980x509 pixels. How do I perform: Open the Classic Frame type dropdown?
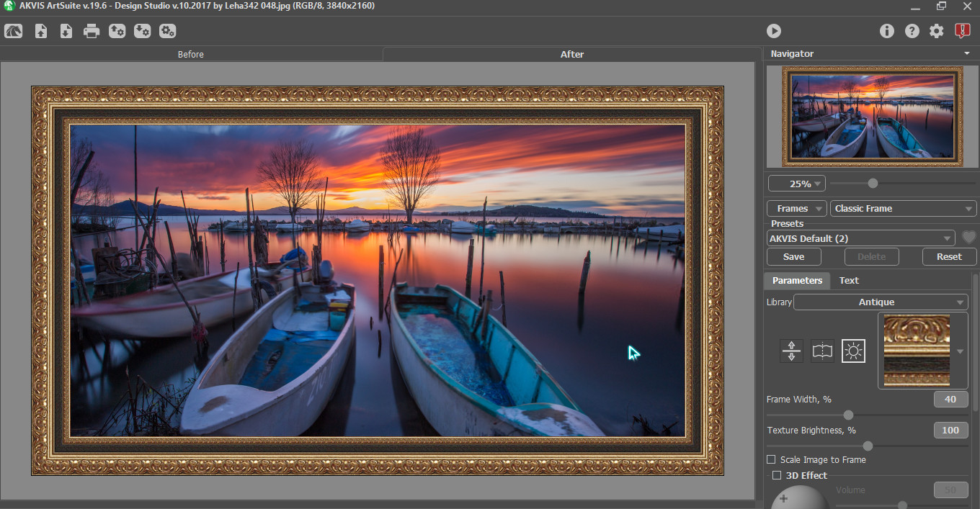coord(904,209)
